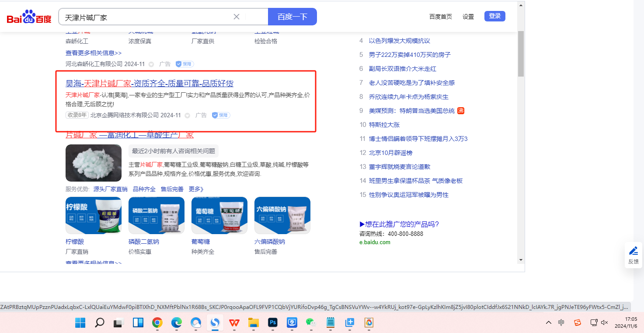This screenshot has width=644, height=333.
Task: Click the 保障 shield badge for 北京企腾网络技术
Action: coord(221,115)
